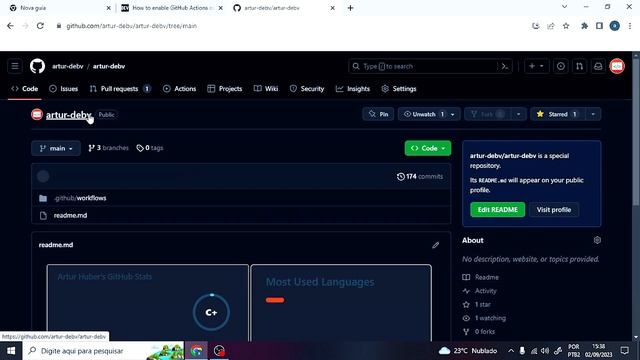The image size is (640, 360).
Task: Open the Wiki tab
Action: tap(266, 89)
